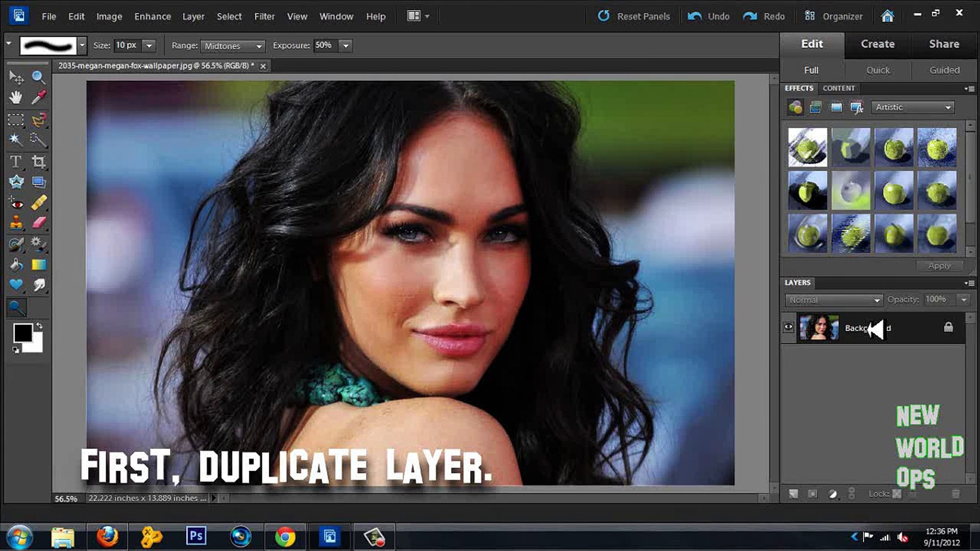Hide the Background layer
980x551 pixels.
click(x=789, y=327)
